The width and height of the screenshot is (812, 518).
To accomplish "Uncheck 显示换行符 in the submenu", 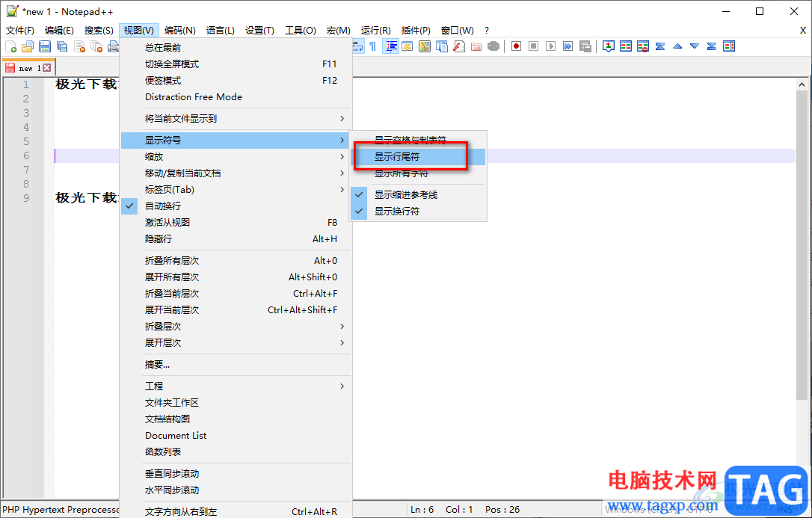I will 418,211.
